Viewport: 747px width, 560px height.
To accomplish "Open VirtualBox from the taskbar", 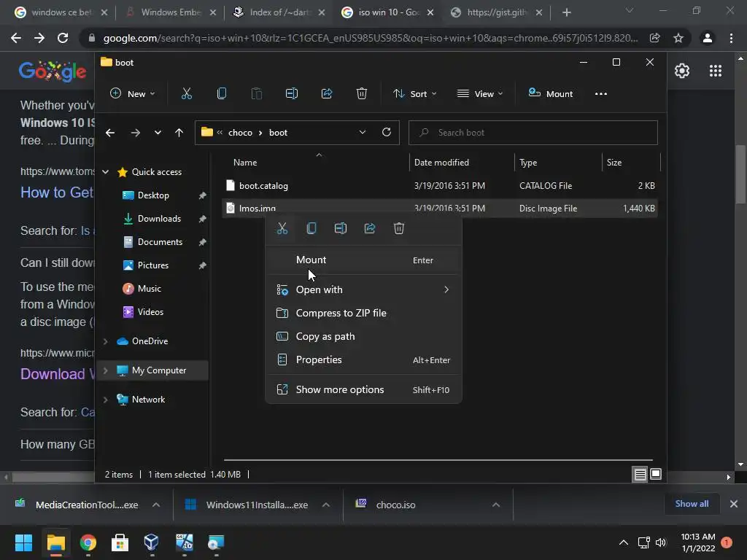I will coord(151,542).
